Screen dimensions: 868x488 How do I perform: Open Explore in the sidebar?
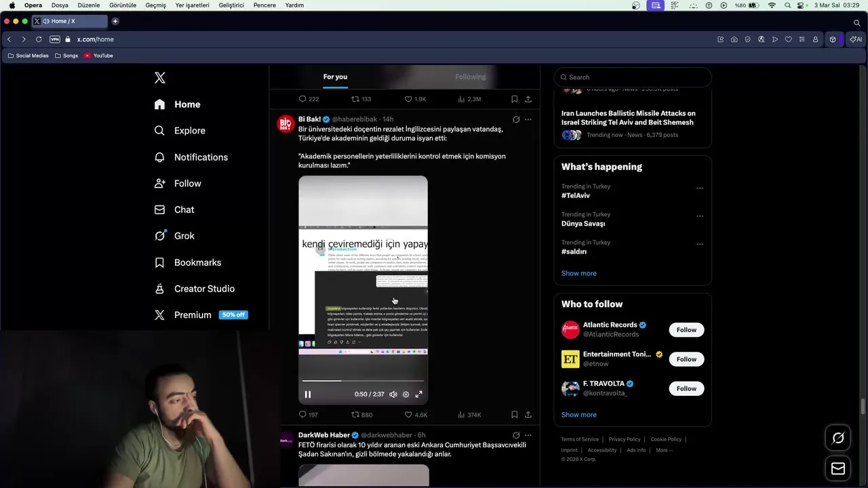(180, 131)
